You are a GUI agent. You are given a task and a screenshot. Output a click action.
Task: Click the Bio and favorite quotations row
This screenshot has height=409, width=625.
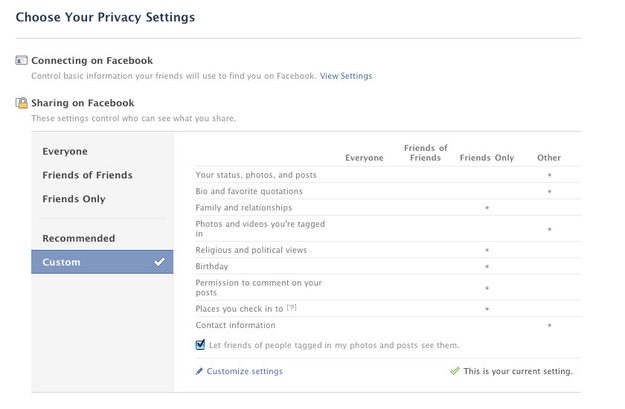click(x=388, y=191)
